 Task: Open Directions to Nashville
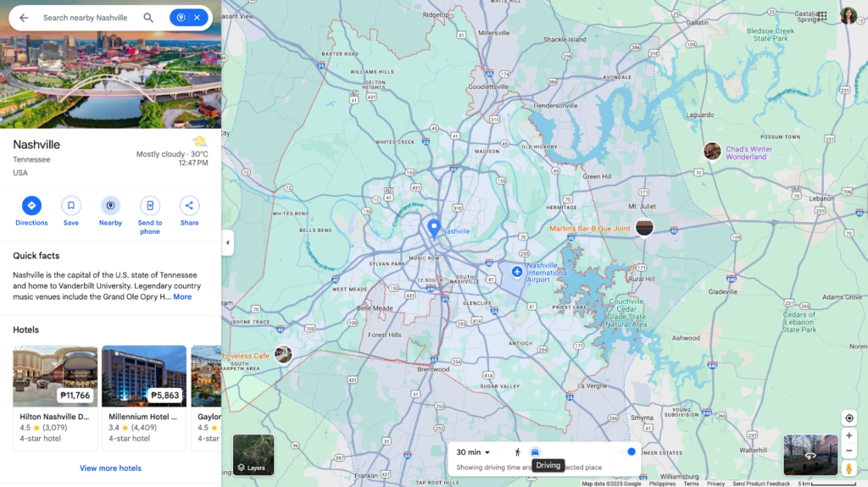[31, 212]
